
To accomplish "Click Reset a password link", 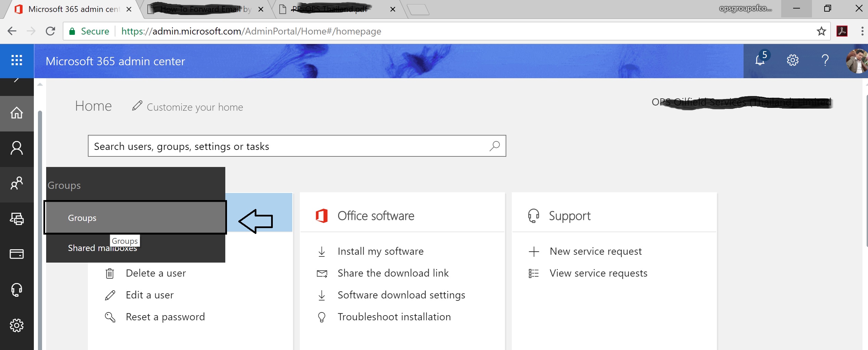I will 165,317.
